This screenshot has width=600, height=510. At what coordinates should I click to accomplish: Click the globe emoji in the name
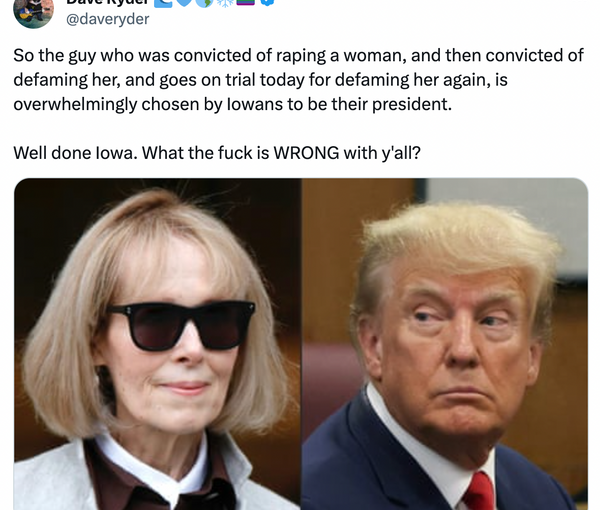(x=204, y=3)
